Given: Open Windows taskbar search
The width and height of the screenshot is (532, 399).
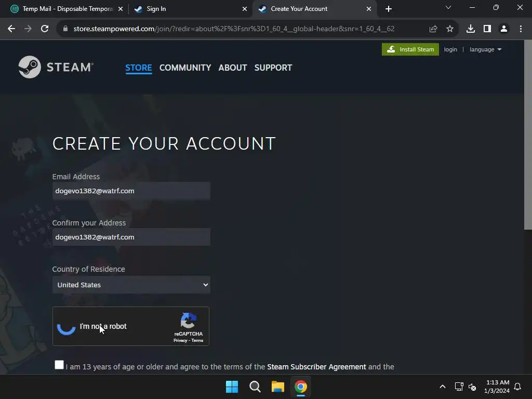Looking at the screenshot, I should pyautogui.click(x=255, y=387).
